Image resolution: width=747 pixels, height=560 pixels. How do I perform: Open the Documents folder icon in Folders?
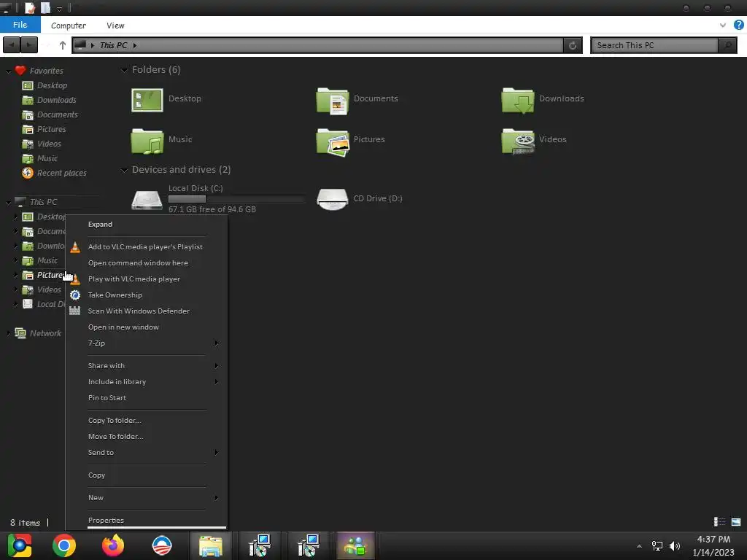(x=333, y=100)
